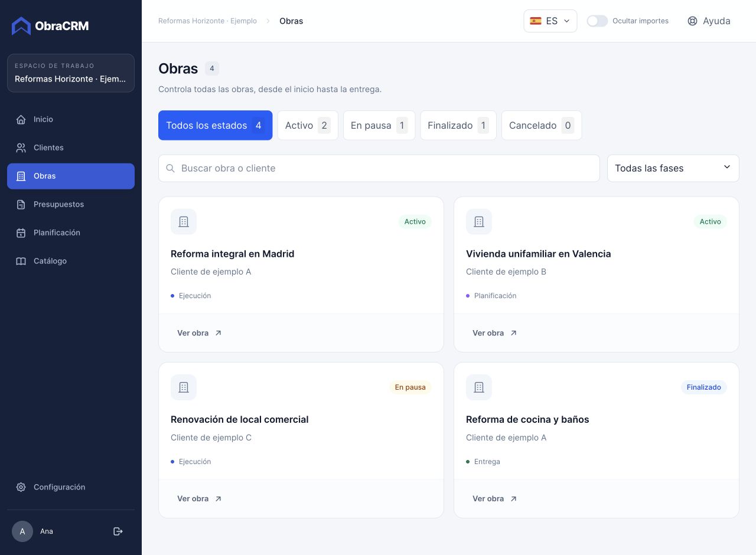Open Inicio via the house icon
Screen dimensions: 756x555
click(x=21, y=119)
